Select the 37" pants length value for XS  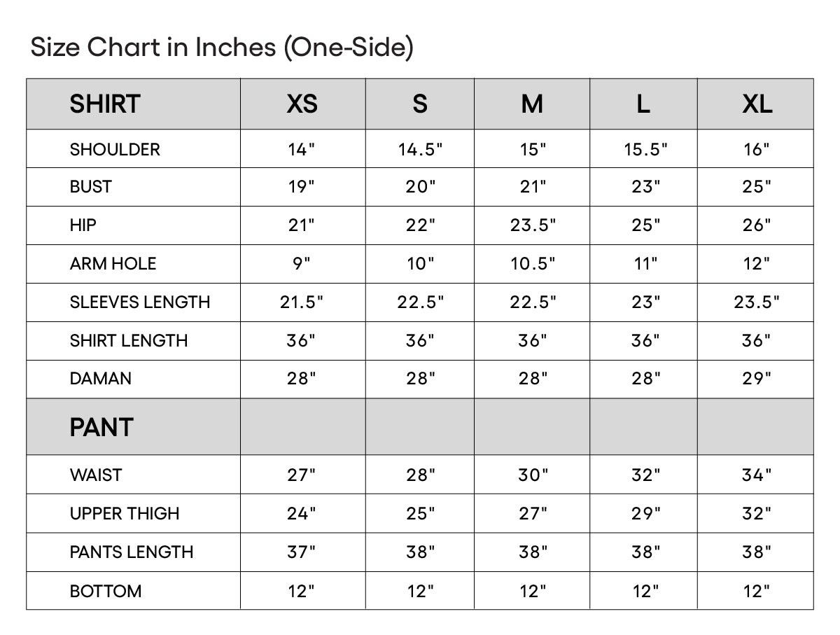[302, 552]
